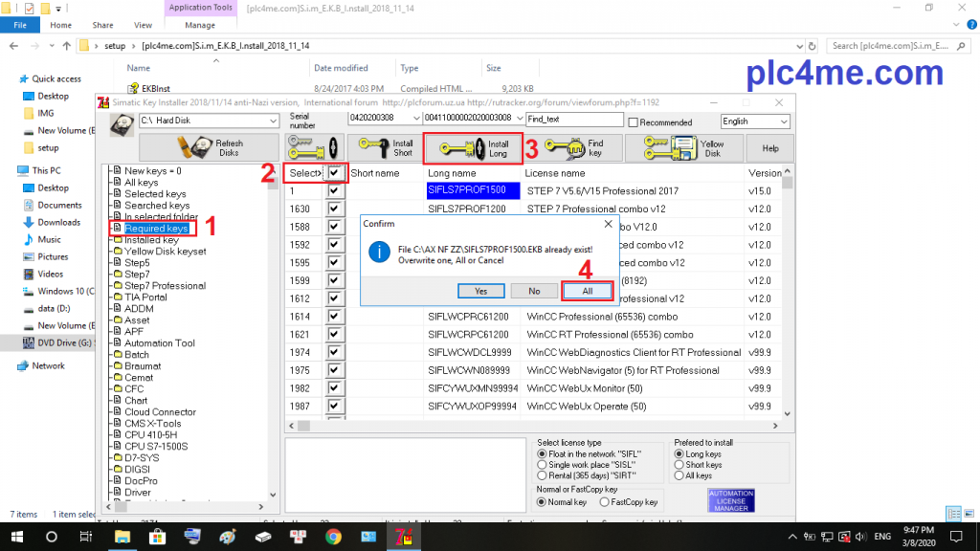The image size is (980, 551).
Task: Toggle the select-all checkbox in the header
Action: 334,173
